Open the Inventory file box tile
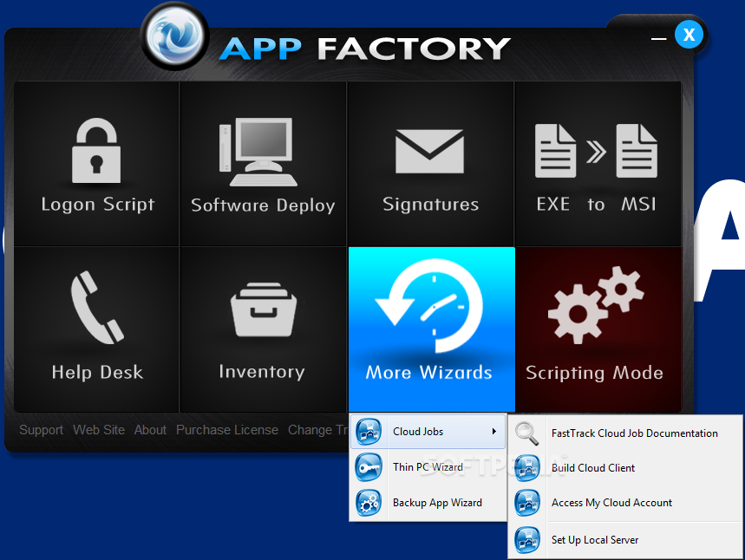Screen dimensions: 745x560 263,329
